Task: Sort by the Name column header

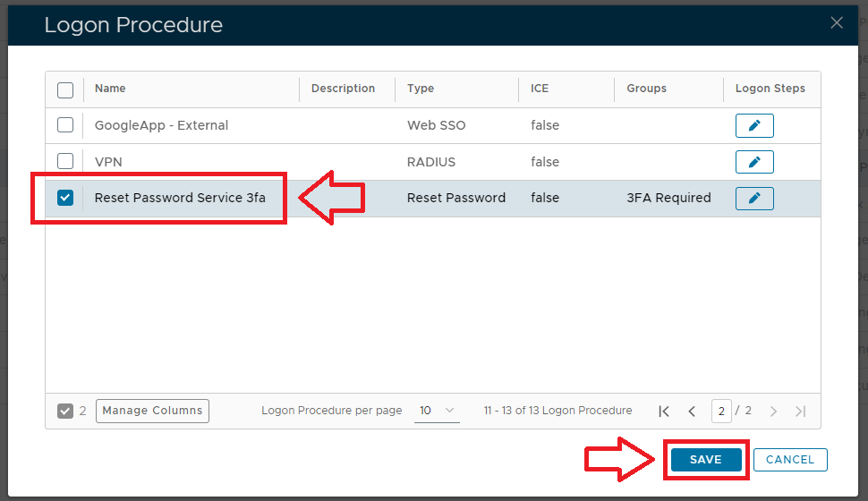Action: click(110, 89)
